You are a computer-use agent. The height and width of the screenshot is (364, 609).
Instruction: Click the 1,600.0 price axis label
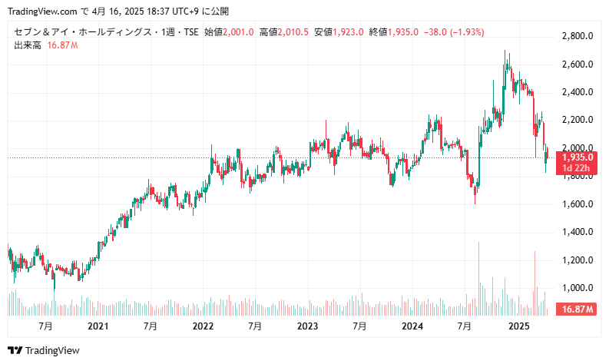tap(578, 204)
